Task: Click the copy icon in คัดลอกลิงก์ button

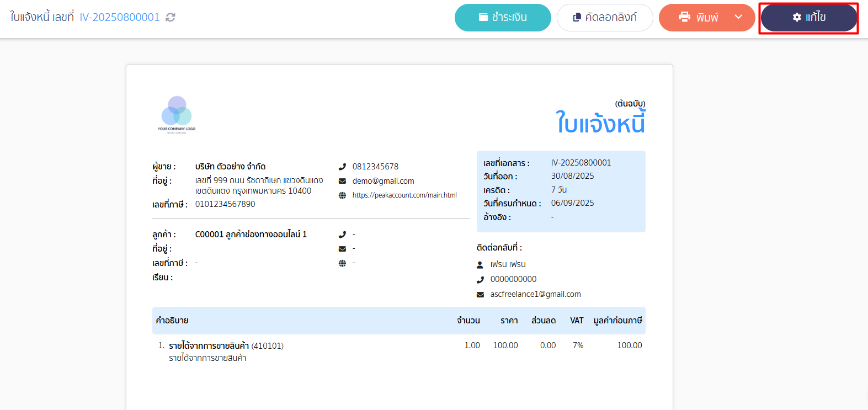Action: click(577, 18)
